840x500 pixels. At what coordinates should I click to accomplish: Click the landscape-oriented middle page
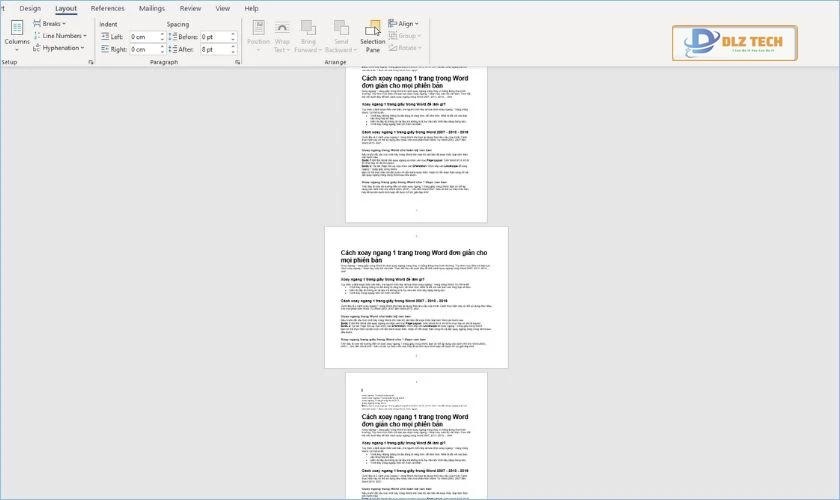[416, 297]
